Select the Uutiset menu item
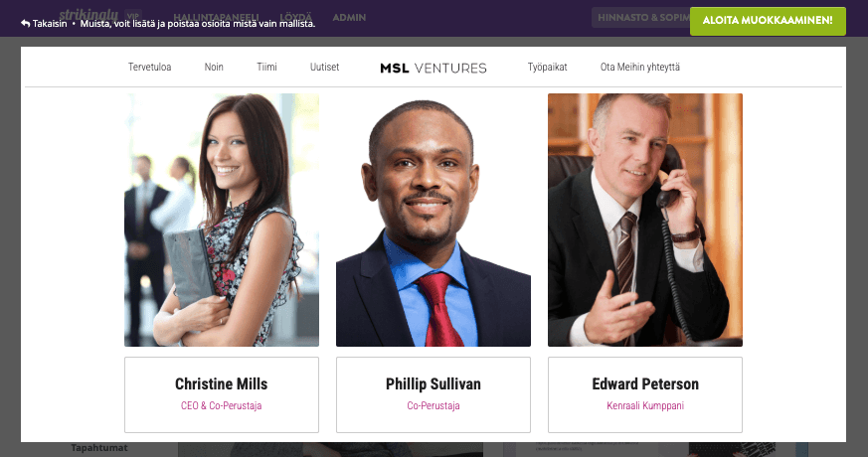This screenshot has width=868, height=457. (x=324, y=67)
